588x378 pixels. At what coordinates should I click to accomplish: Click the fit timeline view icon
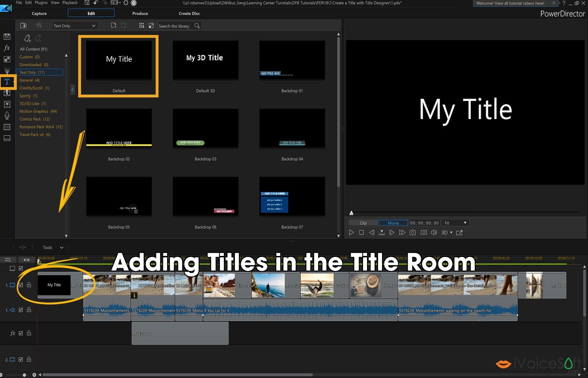[x=26, y=259]
